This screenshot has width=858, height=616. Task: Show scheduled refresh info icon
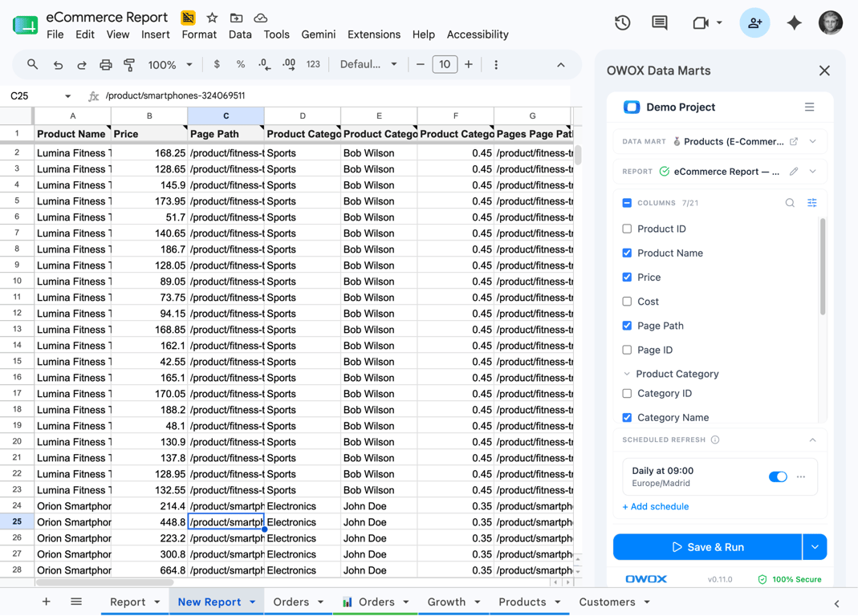(714, 440)
